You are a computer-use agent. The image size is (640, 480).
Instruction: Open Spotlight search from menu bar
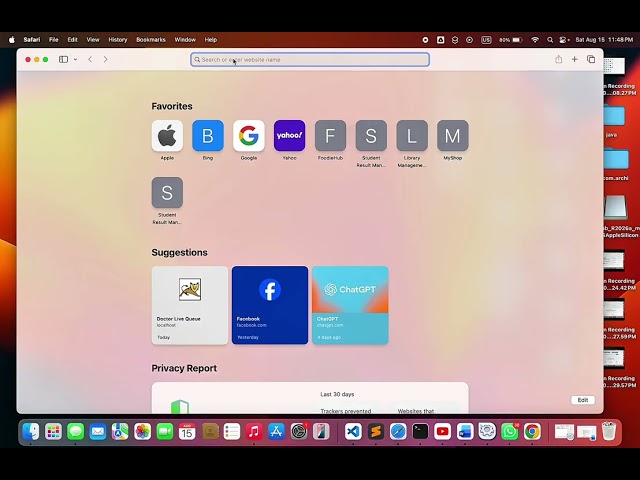(x=550, y=40)
